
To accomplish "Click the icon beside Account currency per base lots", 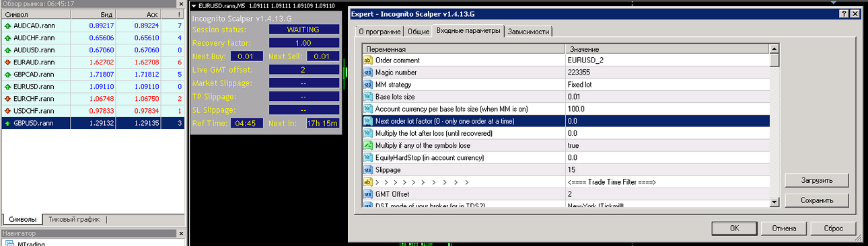I will coord(367,109).
